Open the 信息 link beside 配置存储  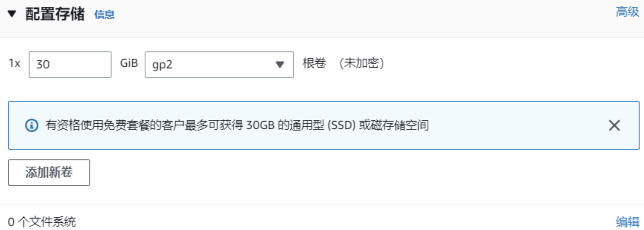tap(105, 15)
